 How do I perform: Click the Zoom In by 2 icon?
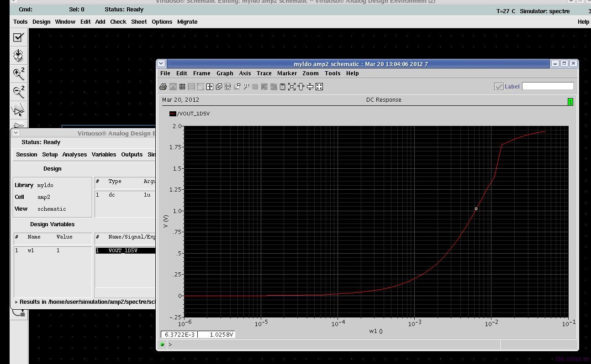pos(18,74)
